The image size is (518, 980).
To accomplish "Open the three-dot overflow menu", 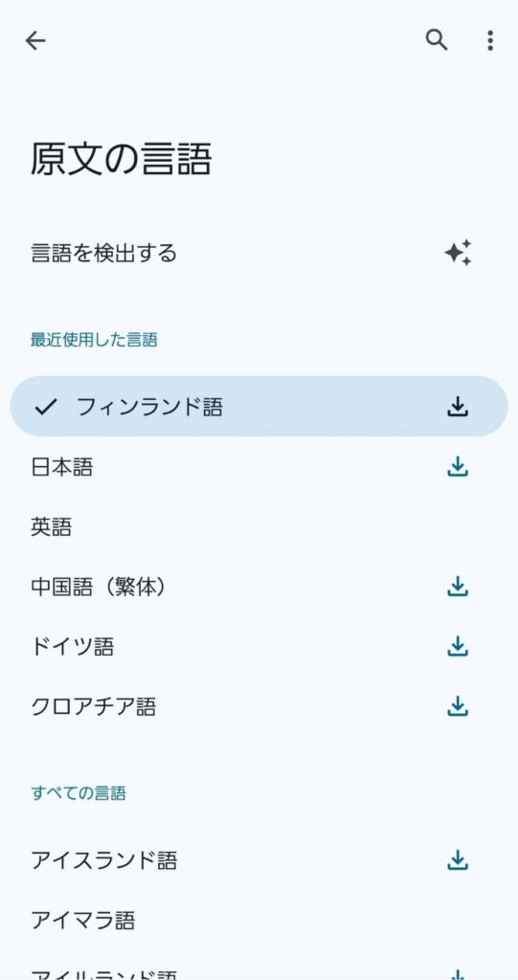I will pyautogui.click(x=490, y=40).
